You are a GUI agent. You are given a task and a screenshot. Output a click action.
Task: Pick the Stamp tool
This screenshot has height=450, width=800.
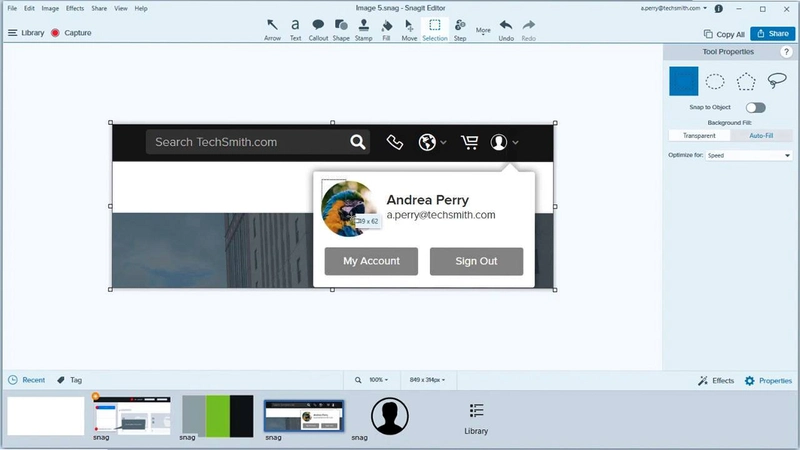click(363, 30)
